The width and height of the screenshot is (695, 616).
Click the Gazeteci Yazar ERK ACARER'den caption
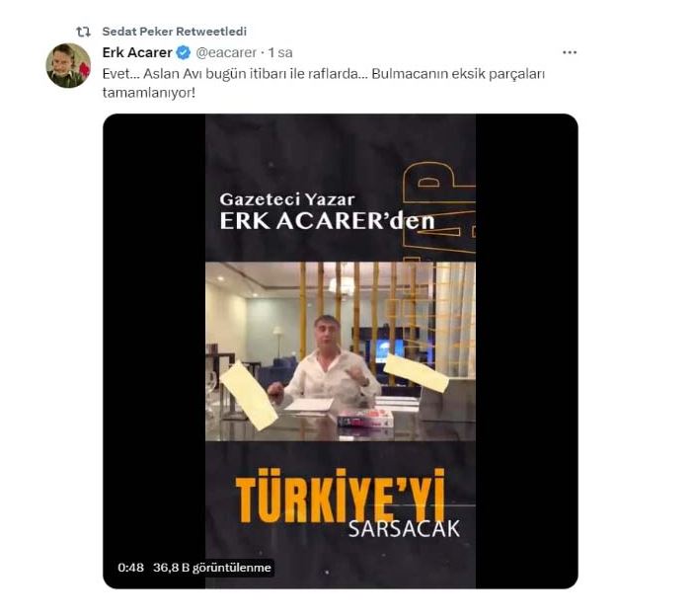tap(327, 211)
